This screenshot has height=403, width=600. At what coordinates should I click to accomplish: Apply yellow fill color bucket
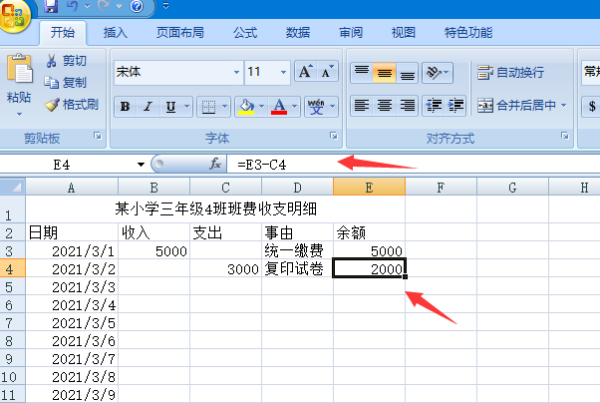[x=246, y=106]
